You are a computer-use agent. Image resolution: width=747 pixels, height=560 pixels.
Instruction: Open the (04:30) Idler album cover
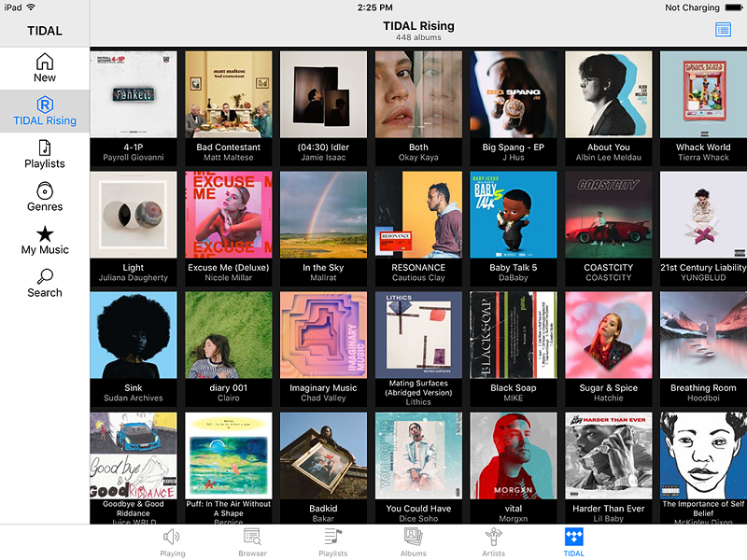(x=323, y=94)
